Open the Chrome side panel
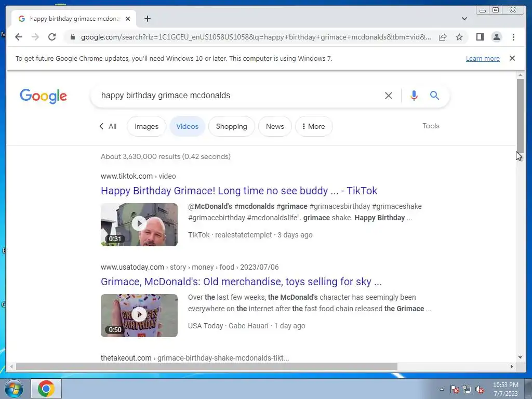 [x=480, y=37]
